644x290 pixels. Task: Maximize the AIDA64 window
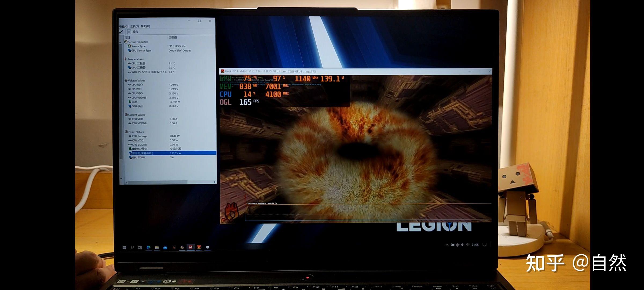(199, 21)
